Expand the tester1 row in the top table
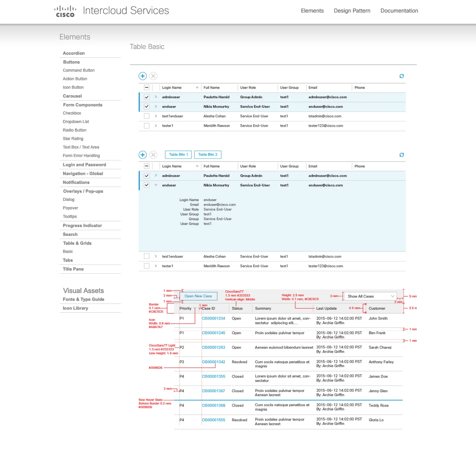This screenshot has width=476, height=465. tap(156, 125)
